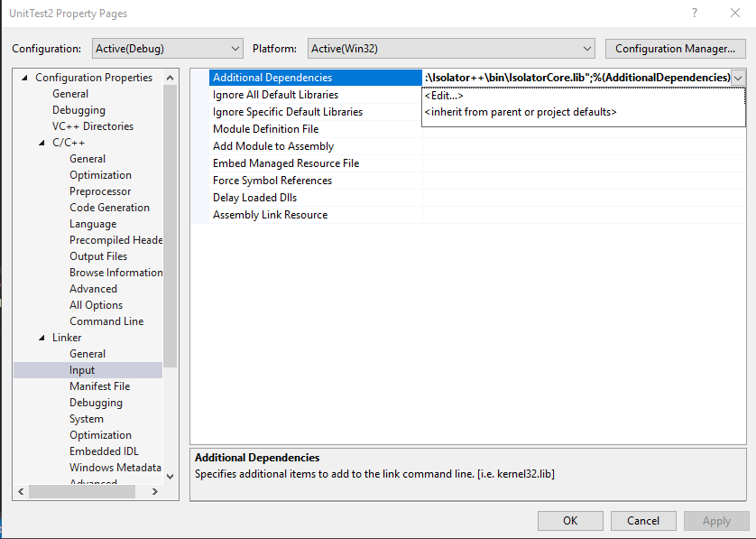The width and height of the screenshot is (756, 539).
Task: Select inherit from parent or project defaults
Action: (521, 112)
